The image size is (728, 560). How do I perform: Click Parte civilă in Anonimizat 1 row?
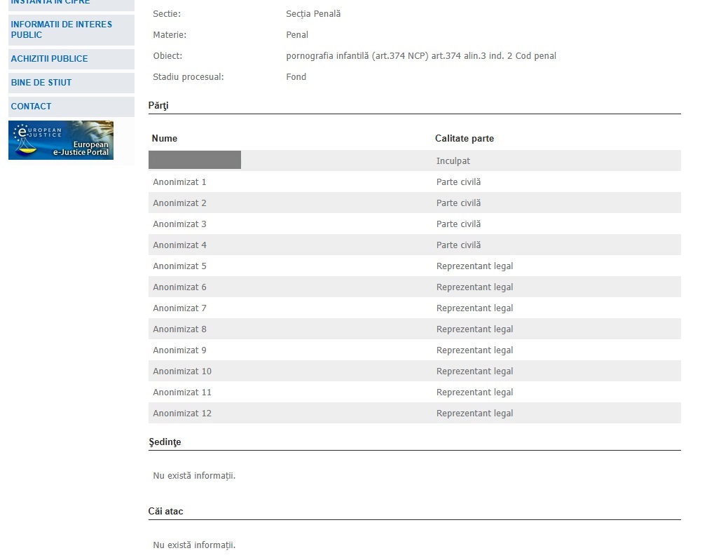click(x=458, y=182)
